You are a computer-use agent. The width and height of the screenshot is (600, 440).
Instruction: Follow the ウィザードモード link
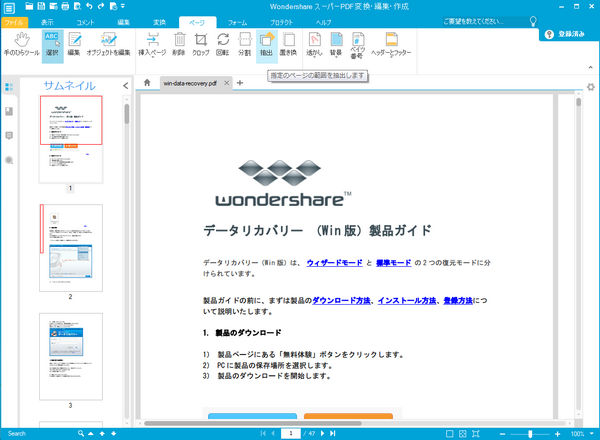[334, 263]
